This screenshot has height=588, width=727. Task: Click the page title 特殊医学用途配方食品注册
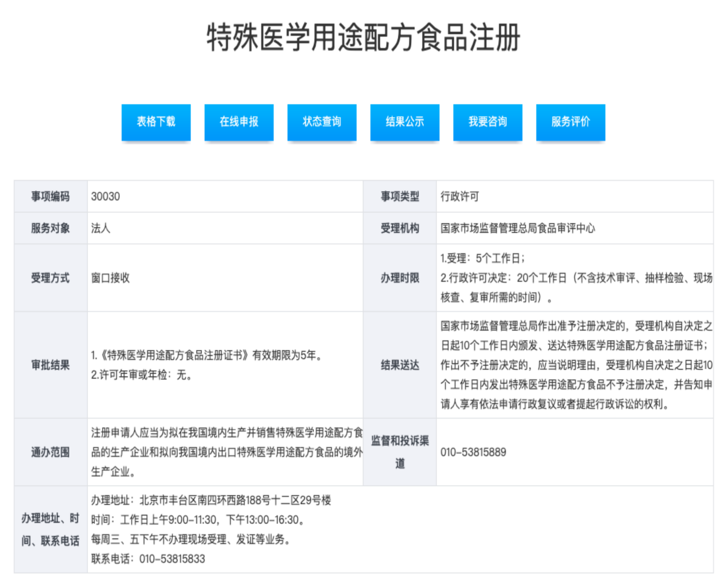(363, 37)
